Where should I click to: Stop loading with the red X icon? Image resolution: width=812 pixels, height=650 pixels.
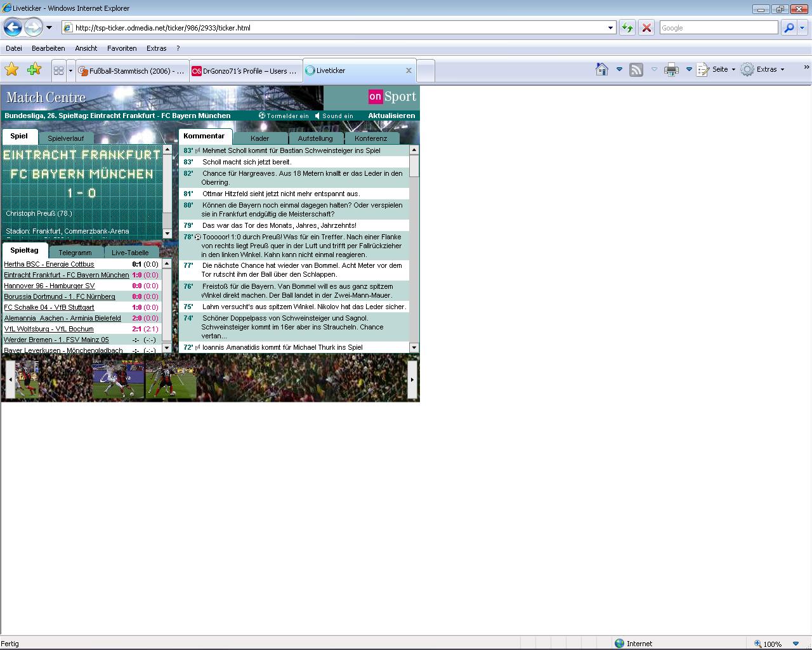coord(646,28)
